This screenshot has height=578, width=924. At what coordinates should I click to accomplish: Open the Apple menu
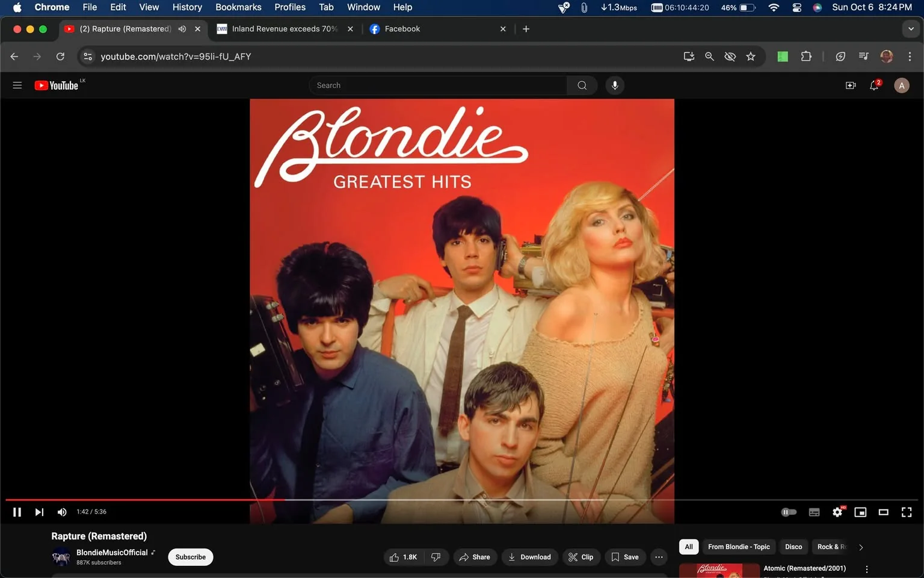click(x=17, y=7)
